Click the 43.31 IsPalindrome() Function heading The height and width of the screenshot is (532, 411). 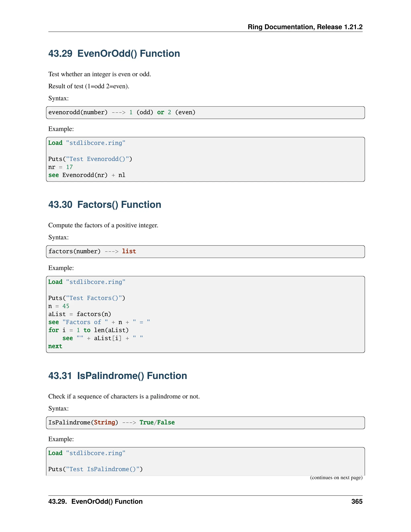[118, 376]
